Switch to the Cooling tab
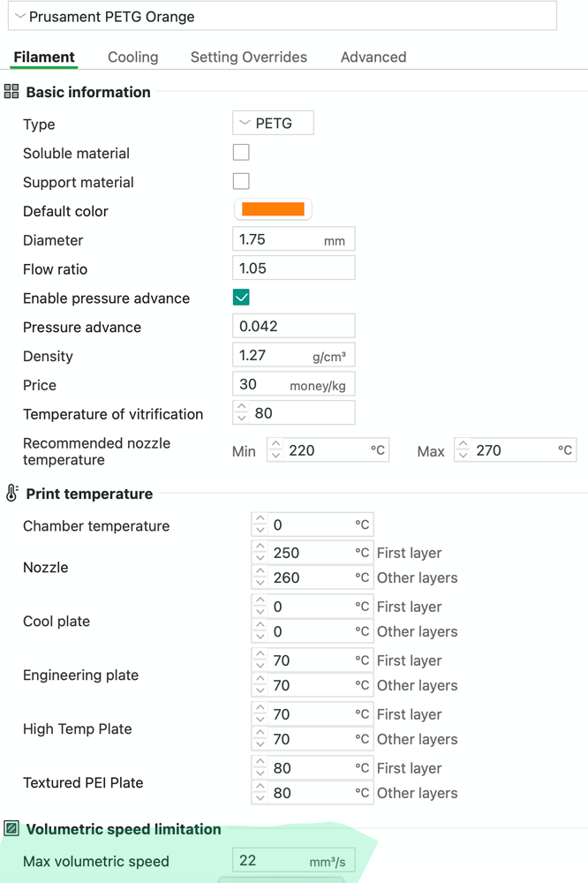Viewport: 588px width, 883px height. [133, 57]
